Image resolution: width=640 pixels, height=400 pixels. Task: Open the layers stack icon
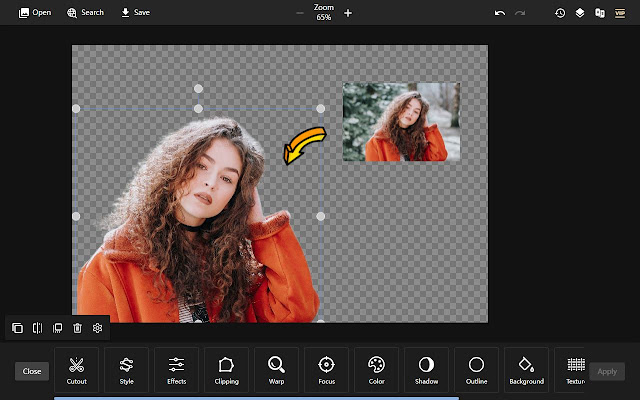tap(580, 13)
